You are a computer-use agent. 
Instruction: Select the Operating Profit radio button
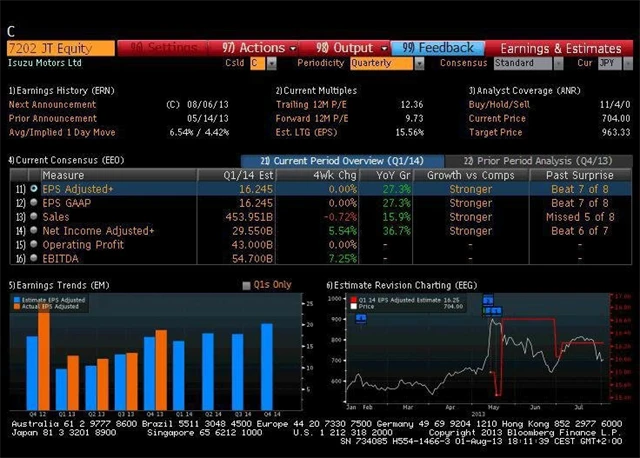coord(33,244)
